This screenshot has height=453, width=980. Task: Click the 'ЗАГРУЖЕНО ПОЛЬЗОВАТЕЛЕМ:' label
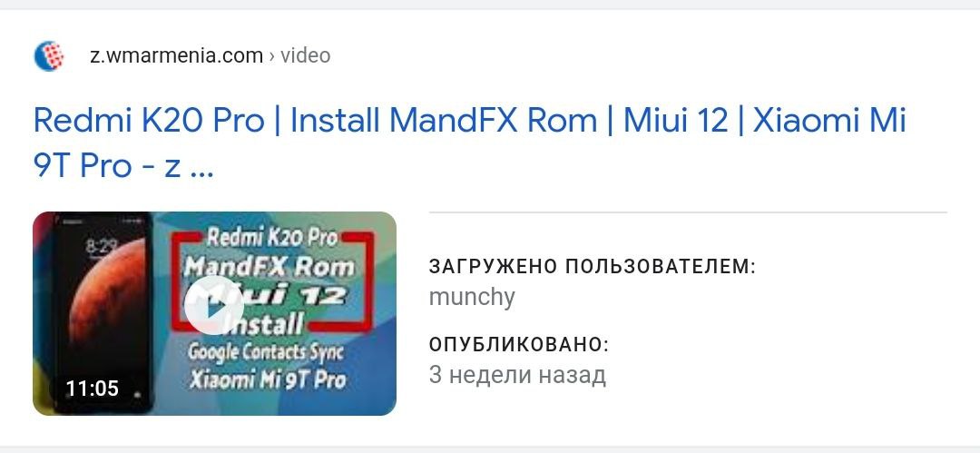point(593,267)
